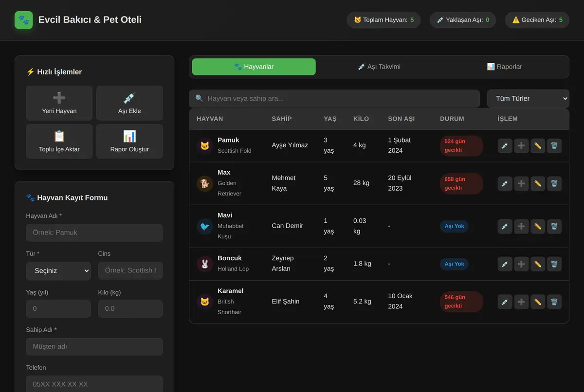Viewport: 584px width, 392px height.
Task: Click the Sahip Adı input field
Action: (x=94, y=347)
